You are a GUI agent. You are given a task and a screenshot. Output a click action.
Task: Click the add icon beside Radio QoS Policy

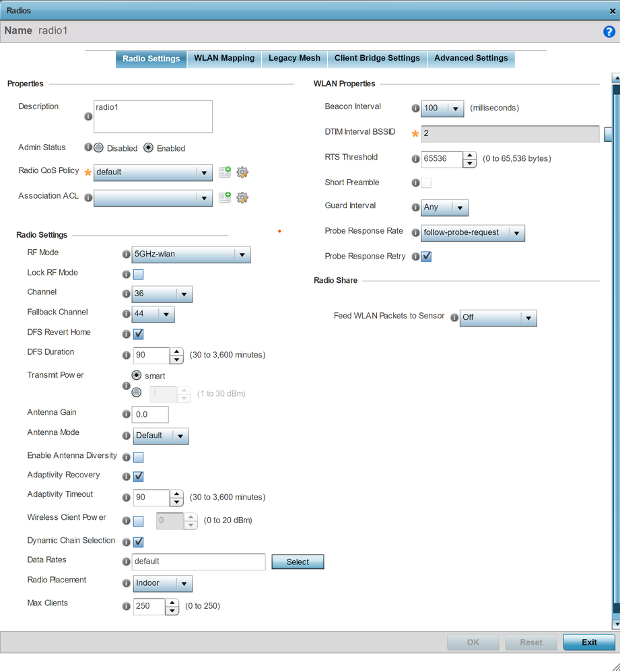point(225,172)
